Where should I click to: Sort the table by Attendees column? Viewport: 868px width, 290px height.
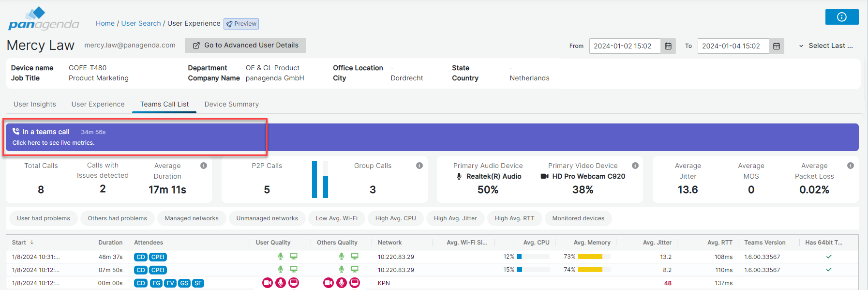point(149,243)
